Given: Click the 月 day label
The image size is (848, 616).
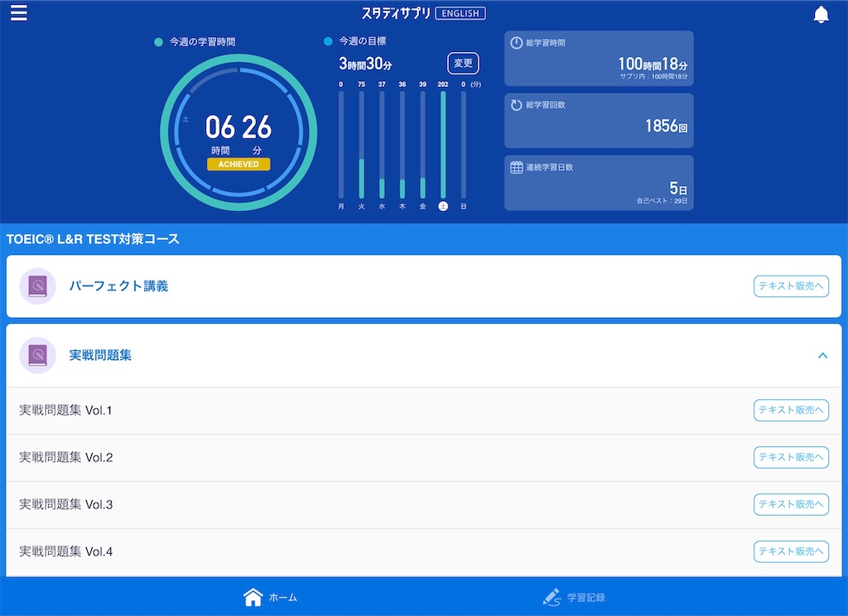Looking at the screenshot, I should tap(340, 206).
